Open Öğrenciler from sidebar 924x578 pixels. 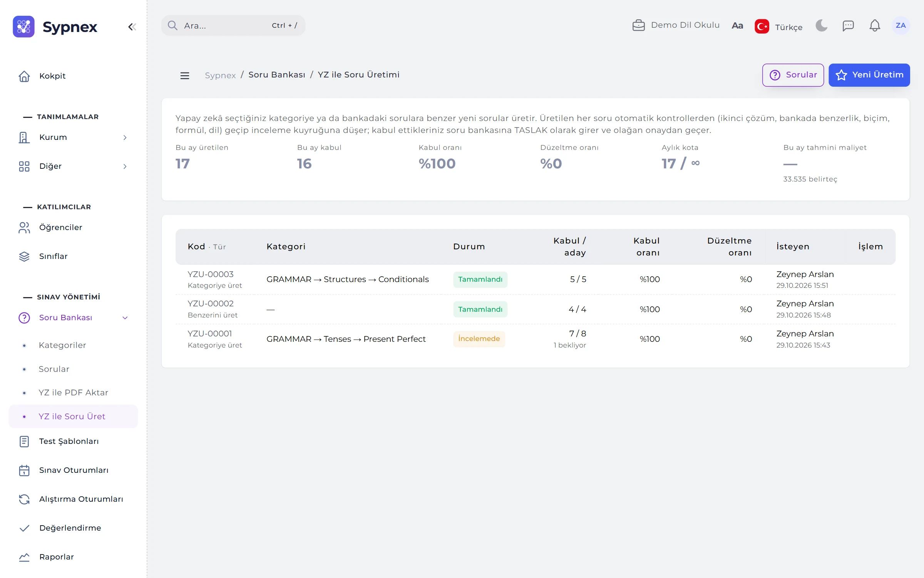[x=73, y=227]
